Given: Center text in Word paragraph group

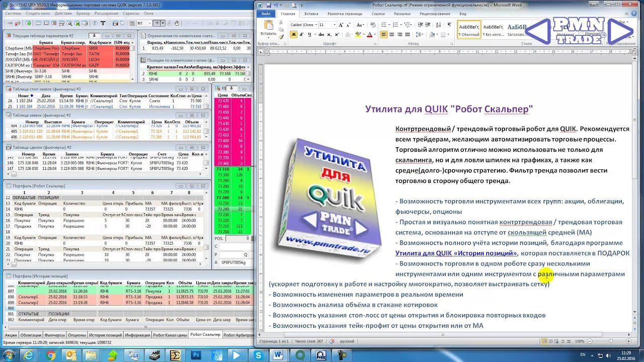Looking at the screenshot, I should coord(391,34).
